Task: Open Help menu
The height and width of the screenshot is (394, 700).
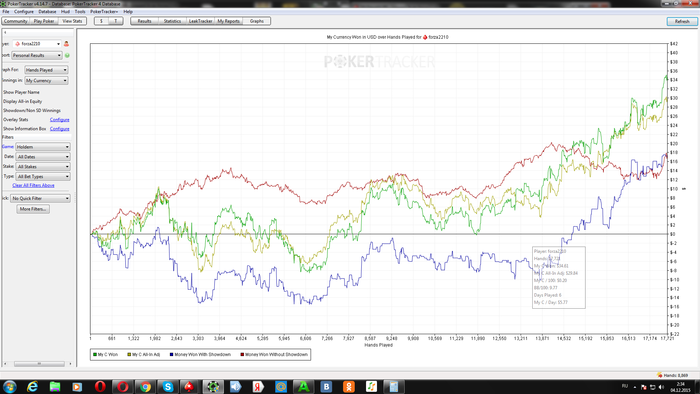Action: 128,12
